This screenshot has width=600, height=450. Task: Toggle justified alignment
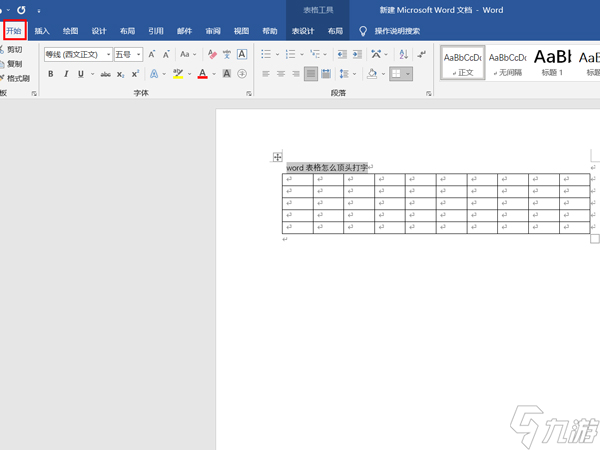311,74
